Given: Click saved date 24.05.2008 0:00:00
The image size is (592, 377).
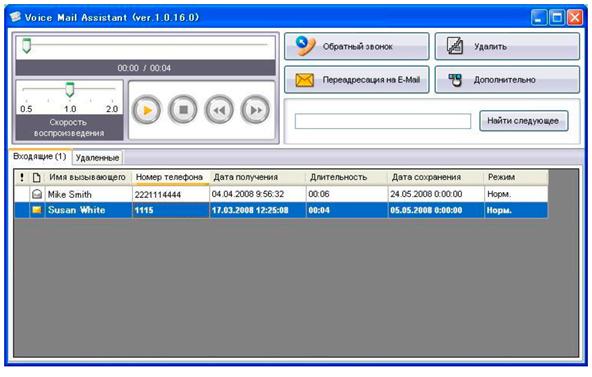Looking at the screenshot, I should click(426, 194).
